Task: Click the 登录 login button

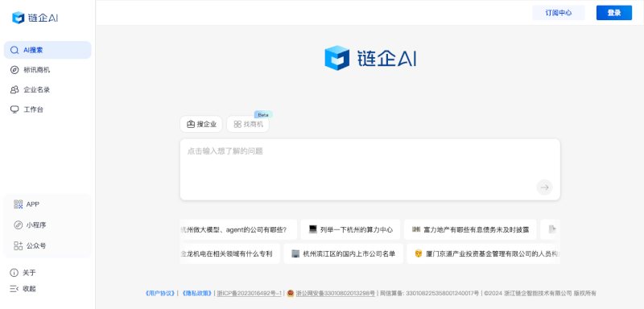Action: 614,13
